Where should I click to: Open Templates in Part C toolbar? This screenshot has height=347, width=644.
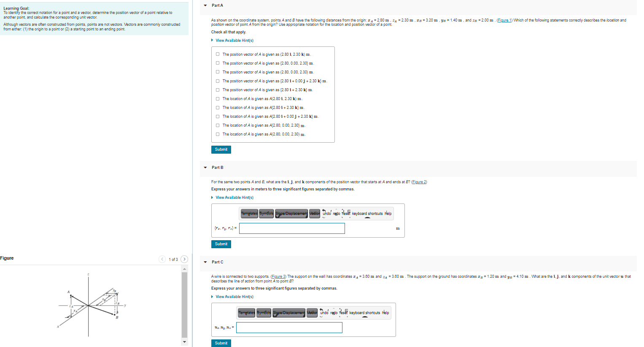pyautogui.click(x=246, y=313)
